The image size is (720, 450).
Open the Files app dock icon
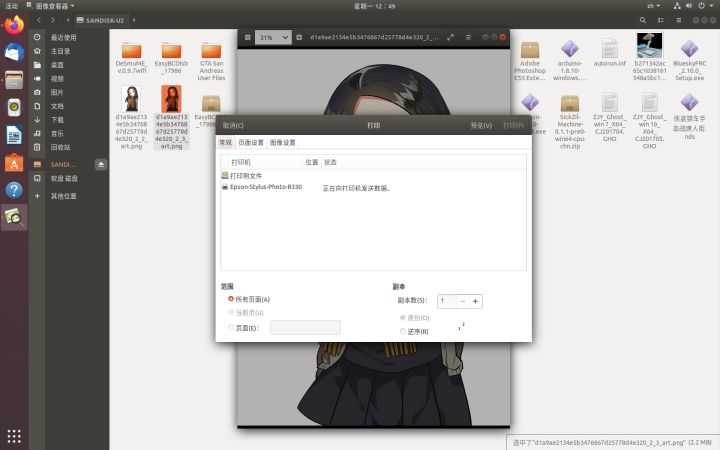coord(14,80)
